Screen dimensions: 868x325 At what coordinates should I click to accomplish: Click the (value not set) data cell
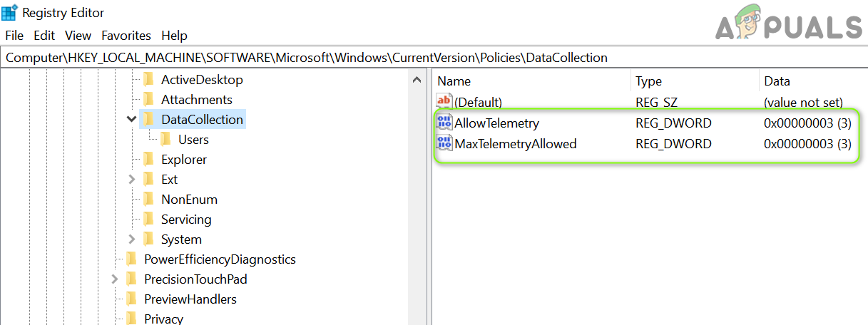803,103
